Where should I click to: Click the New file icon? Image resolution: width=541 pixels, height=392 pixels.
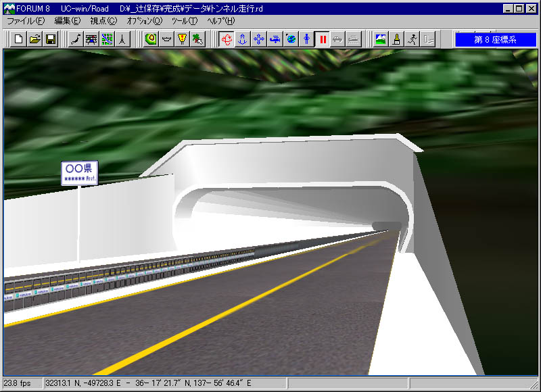coord(19,39)
